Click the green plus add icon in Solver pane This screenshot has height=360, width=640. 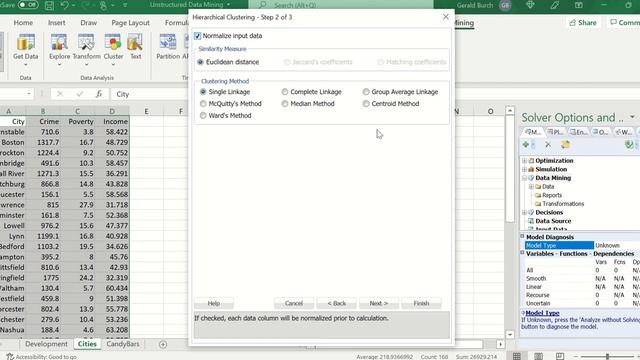[x=526, y=144]
